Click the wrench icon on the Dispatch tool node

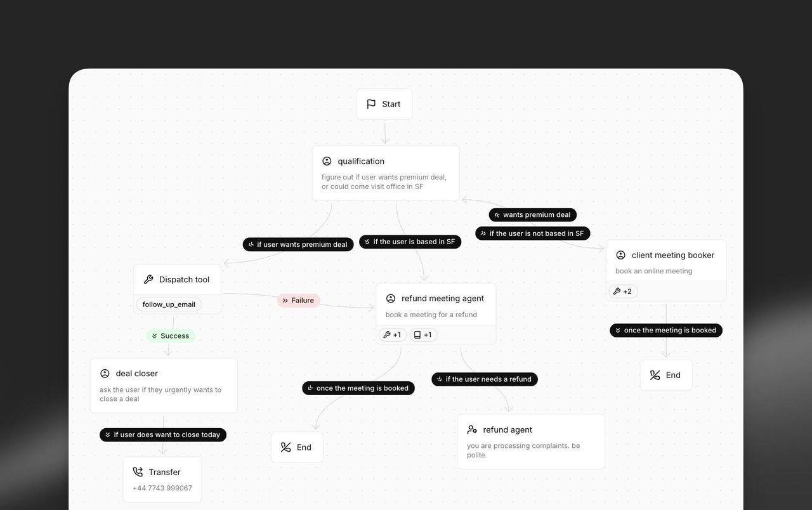click(x=148, y=278)
